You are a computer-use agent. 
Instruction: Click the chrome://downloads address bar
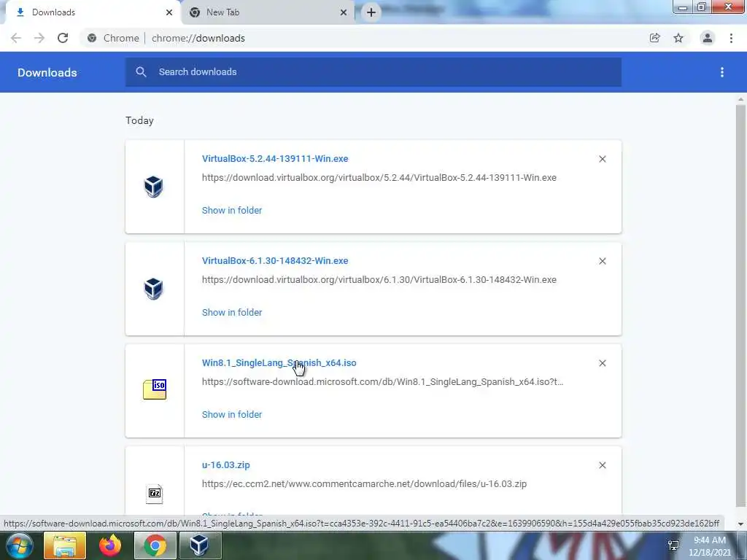pos(362,38)
